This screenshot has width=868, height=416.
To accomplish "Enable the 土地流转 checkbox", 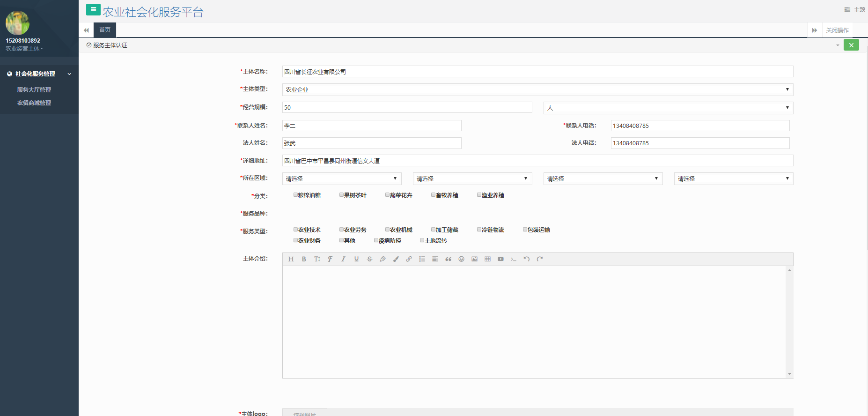I will [x=422, y=240].
